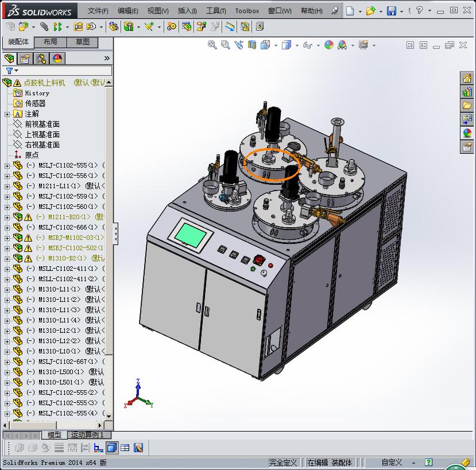
Task: Click the Insert Components icon
Action: tap(23, 27)
